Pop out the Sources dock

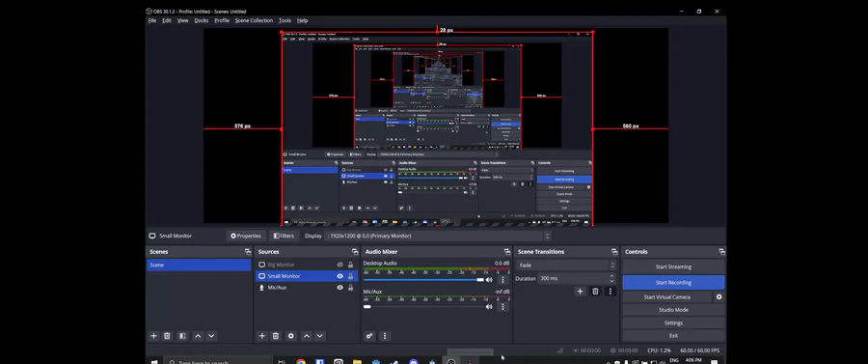[x=355, y=252]
